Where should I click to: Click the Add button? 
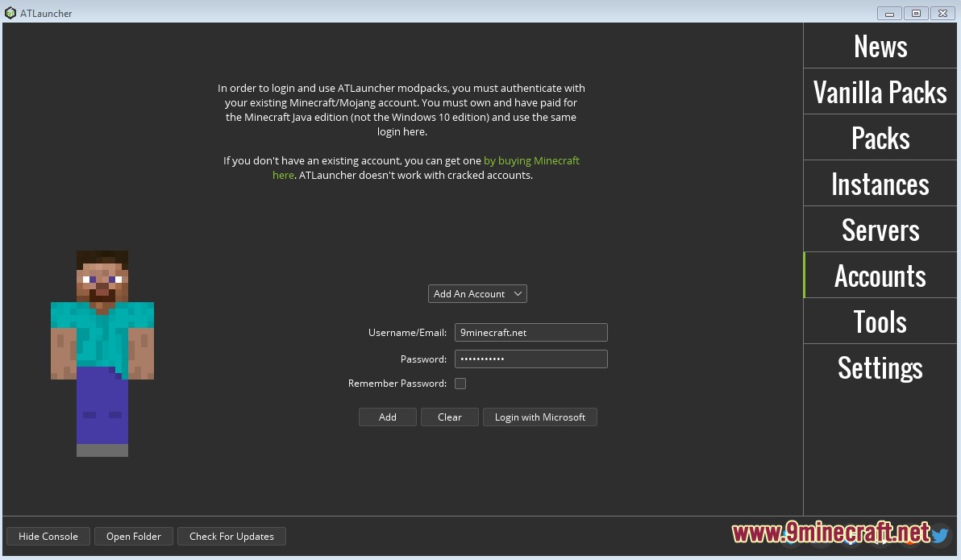pyautogui.click(x=387, y=417)
